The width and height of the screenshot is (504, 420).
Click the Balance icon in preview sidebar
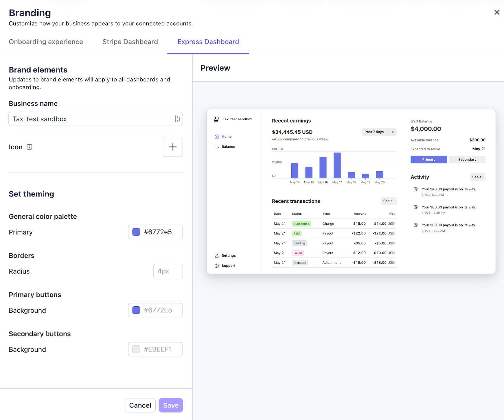pyautogui.click(x=217, y=147)
